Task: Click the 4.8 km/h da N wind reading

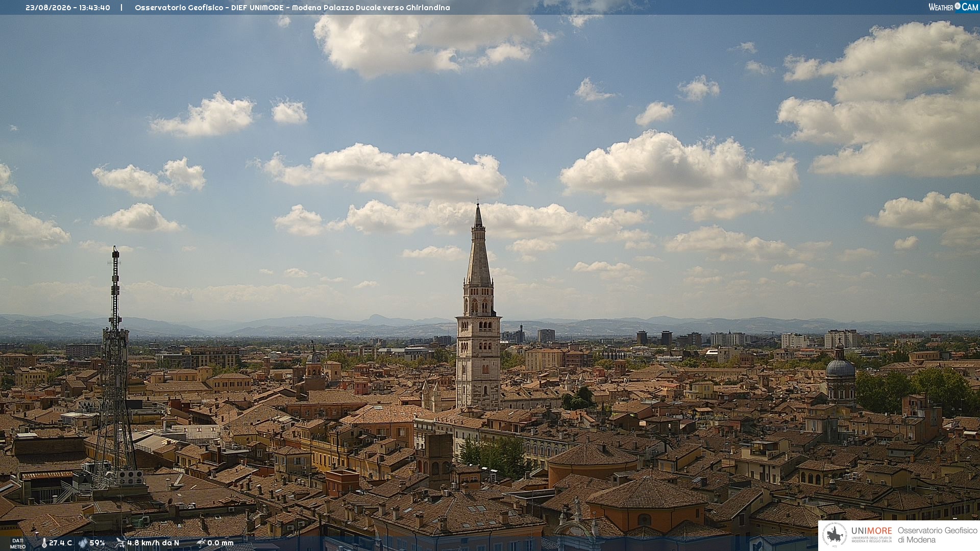Action: coord(153,543)
